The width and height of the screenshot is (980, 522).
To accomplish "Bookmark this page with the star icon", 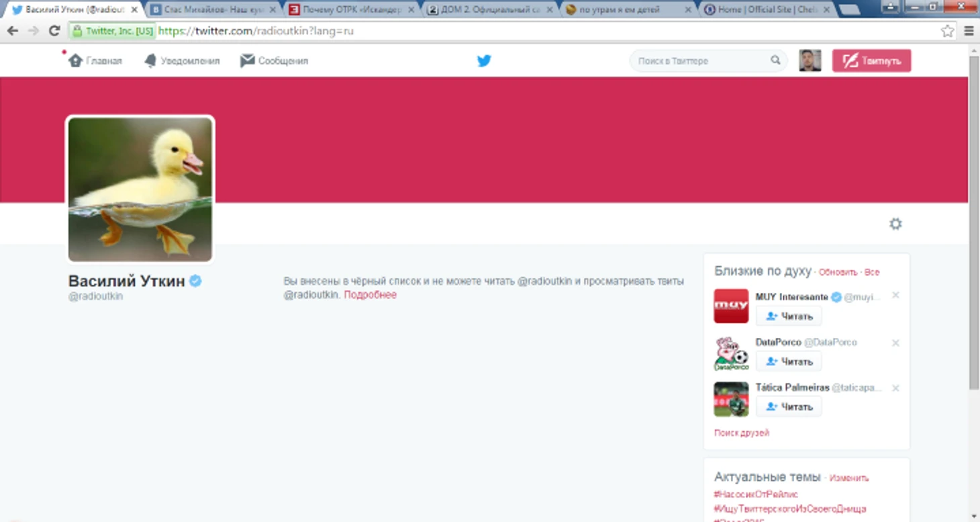I will coord(947,31).
